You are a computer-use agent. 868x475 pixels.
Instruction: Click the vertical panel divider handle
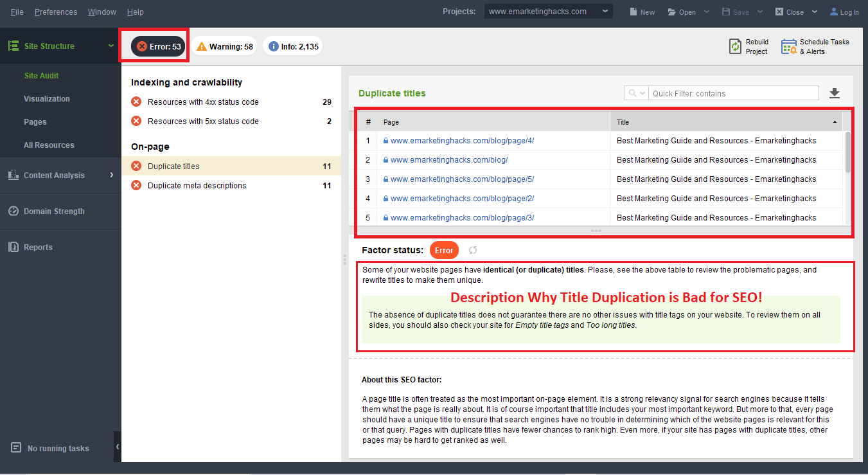click(x=344, y=259)
